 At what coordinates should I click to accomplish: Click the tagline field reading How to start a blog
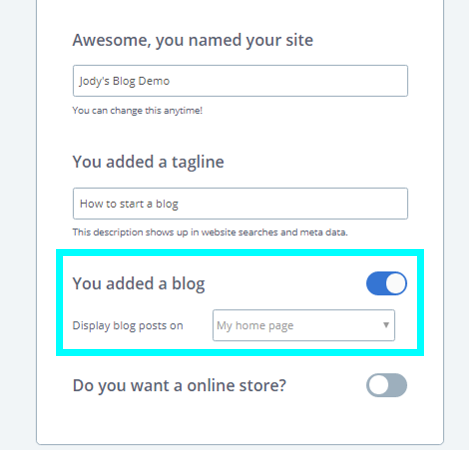(240, 204)
